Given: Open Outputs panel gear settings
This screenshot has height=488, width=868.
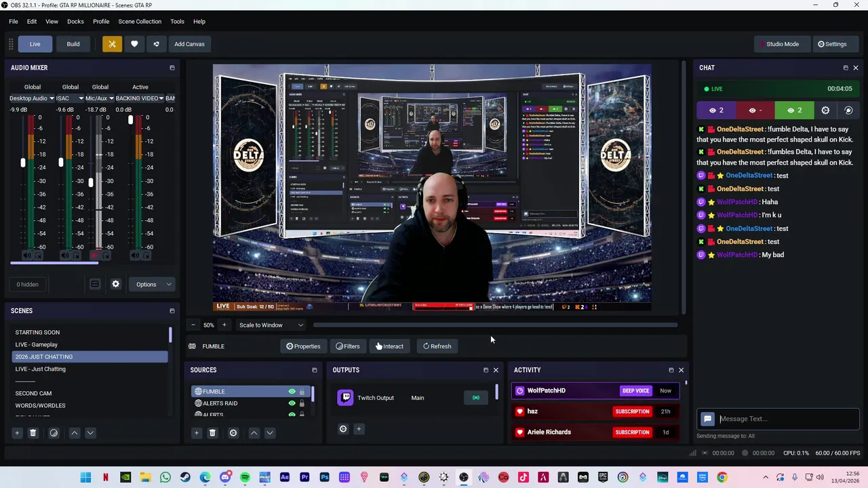Looking at the screenshot, I should [x=343, y=429].
